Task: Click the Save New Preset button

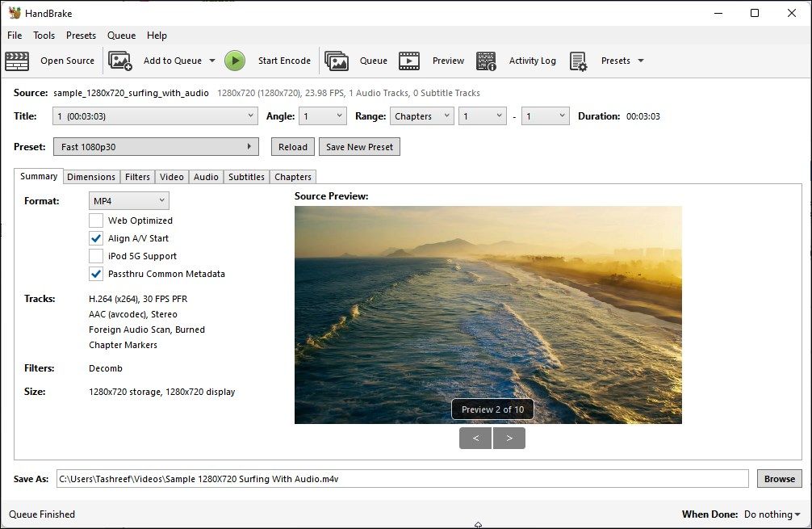Action: (358, 146)
